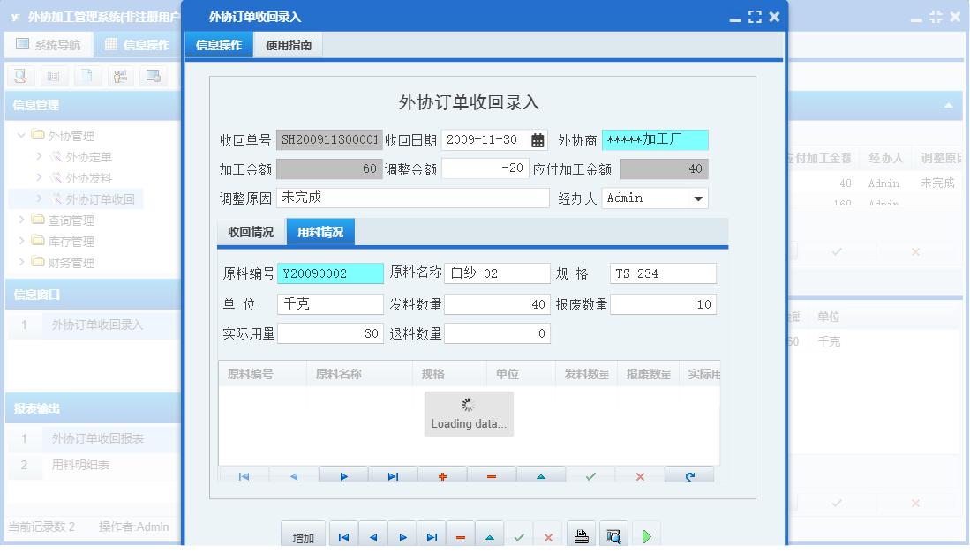Go to the last record with the last-record arrow
The height and width of the screenshot is (560, 970).
pyautogui.click(x=392, y=475)
